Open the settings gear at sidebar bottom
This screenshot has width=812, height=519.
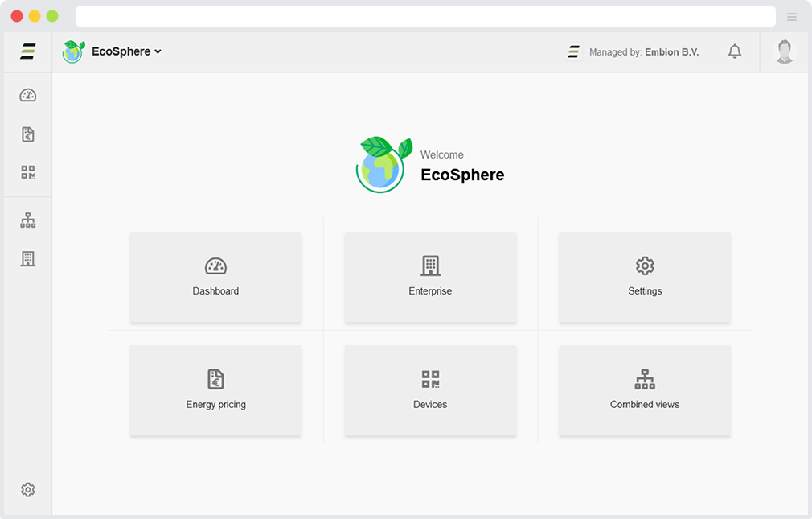tap(28, 490)
